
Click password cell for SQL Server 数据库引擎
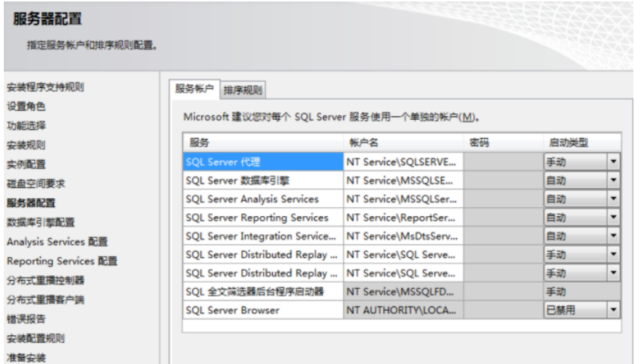point(504,180)
